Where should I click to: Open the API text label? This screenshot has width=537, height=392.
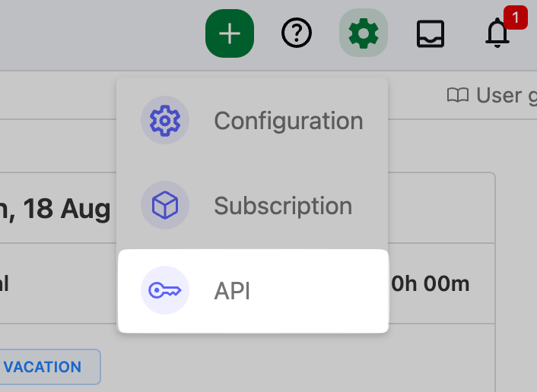point(232,290)
